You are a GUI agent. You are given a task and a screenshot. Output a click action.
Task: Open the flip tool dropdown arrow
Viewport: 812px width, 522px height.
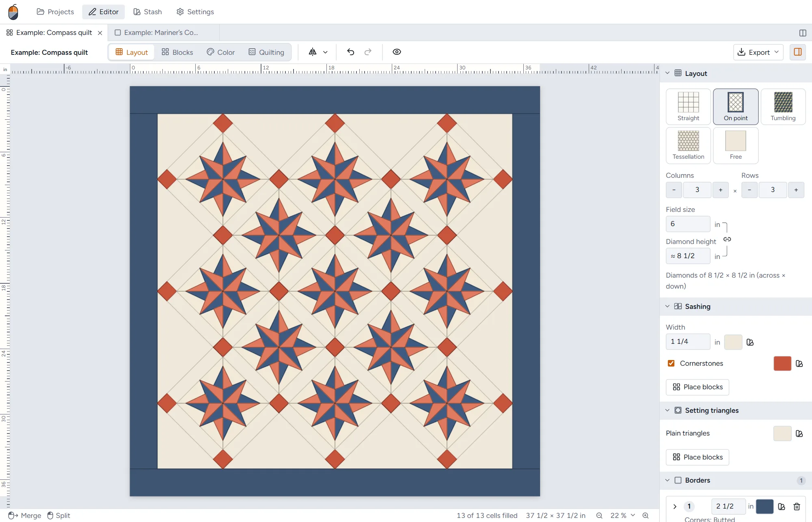click(x=325, y=52)
